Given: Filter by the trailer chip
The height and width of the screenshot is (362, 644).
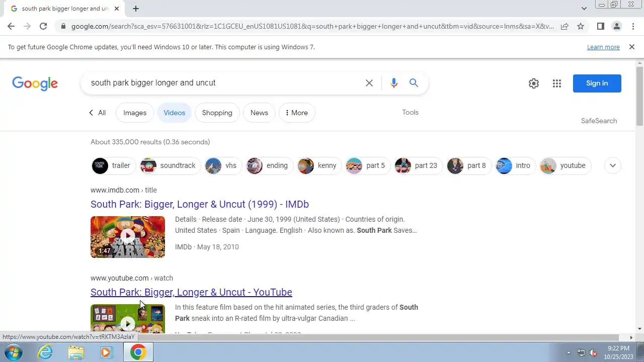Looking at the screenshot, I should click(x=114, y=165).
